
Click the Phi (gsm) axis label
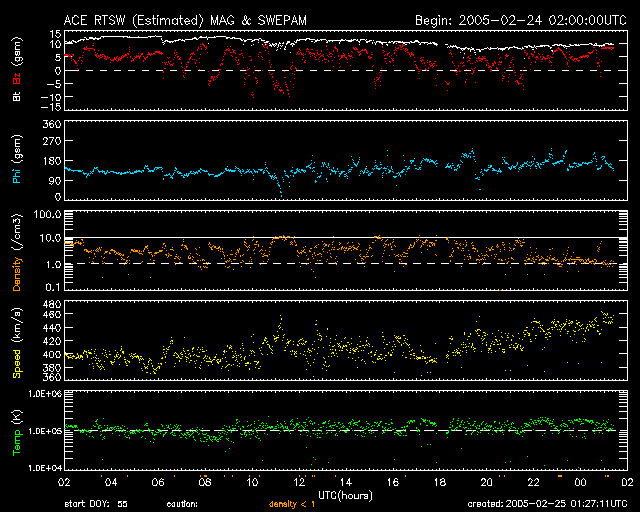(x=17, y=161)
